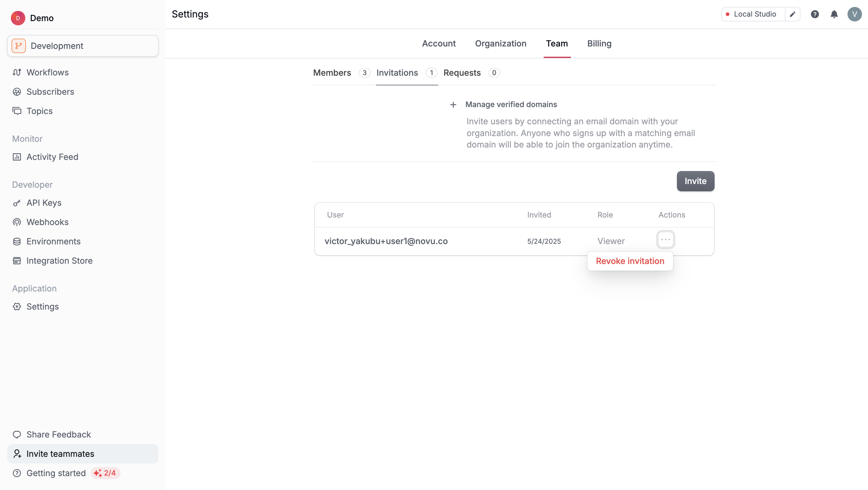Screen dimensions: 868x490
Task: Open the Requests sub-tab
Action: point(462,73)
